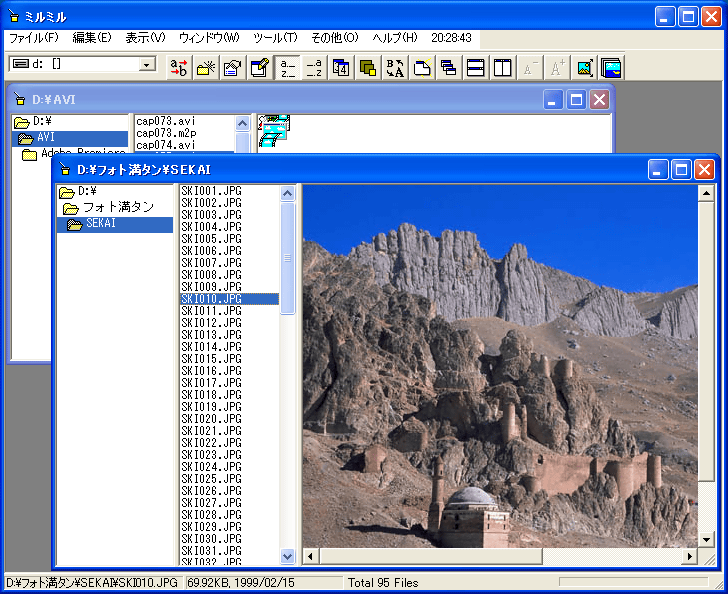Click the rename a→b toolbar icon
Image resolution: width=728 pixels, height=594 pixels.
tap(179, 68)
